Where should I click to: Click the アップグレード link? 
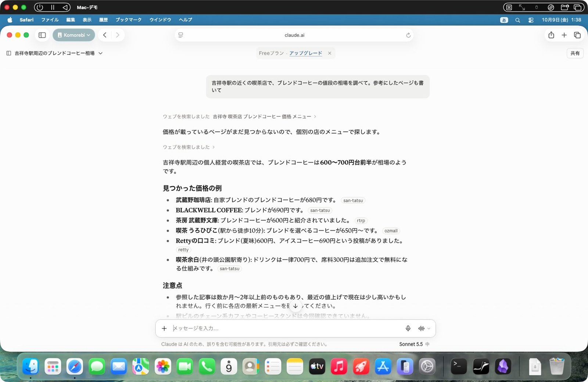point(305,53)
